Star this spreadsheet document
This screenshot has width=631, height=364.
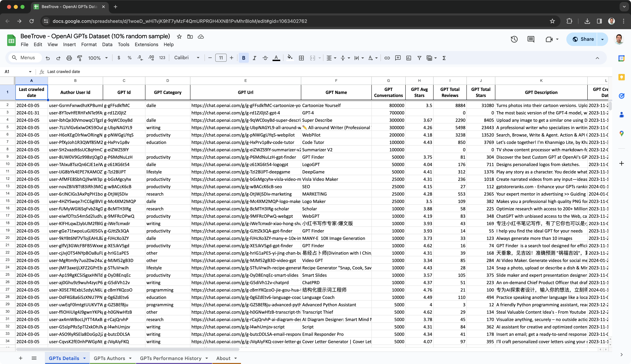(x=179, y=37)
